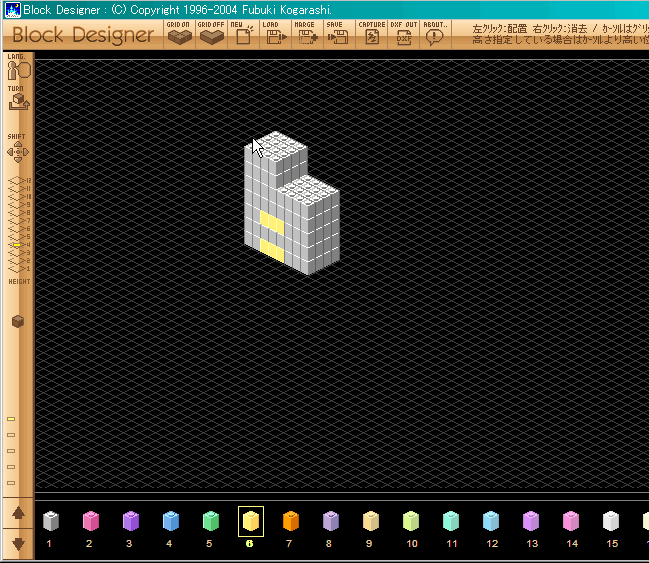Shift the model up with SHIFT arrow
Viewport: 649px width, 563px height.
(x=18, y=144)
